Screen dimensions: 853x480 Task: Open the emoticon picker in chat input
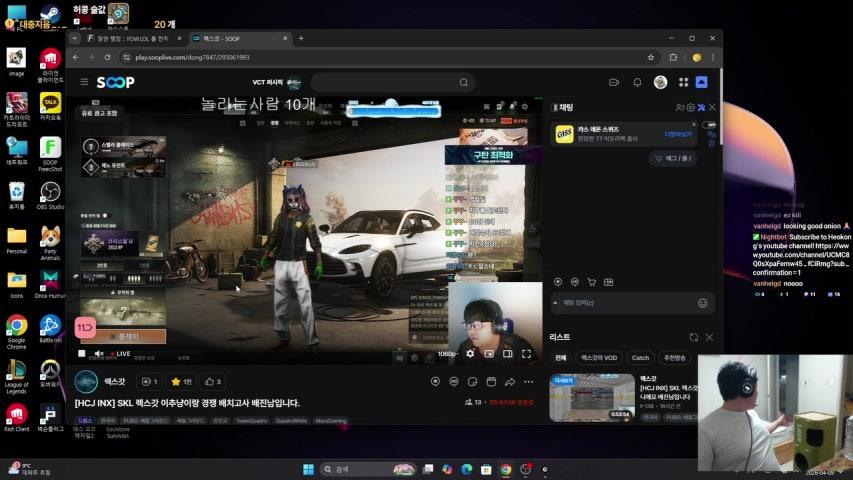click(702, 303)
